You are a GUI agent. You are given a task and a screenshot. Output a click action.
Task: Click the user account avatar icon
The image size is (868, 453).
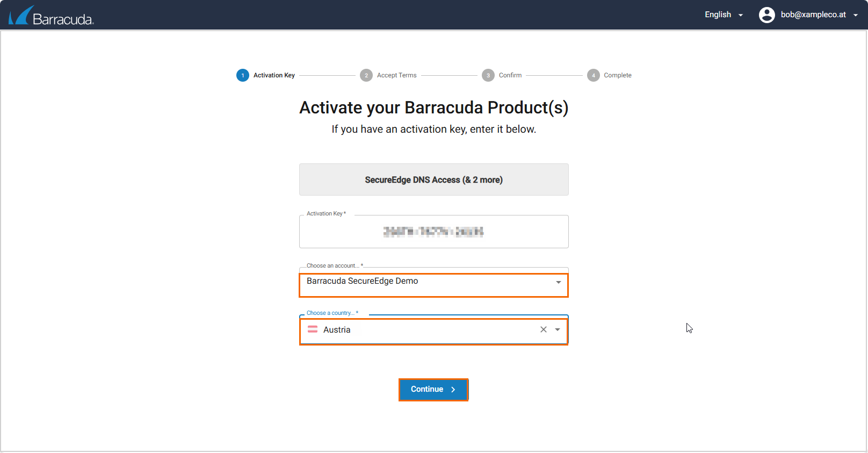[766, 15]
